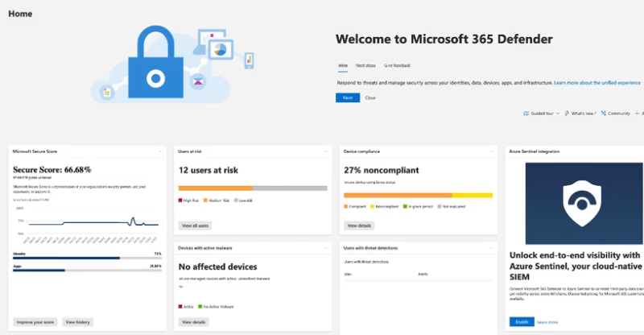Screen dimensions: 644x335
Task: Click the secure score trend line chart
Action: [87, 224]
